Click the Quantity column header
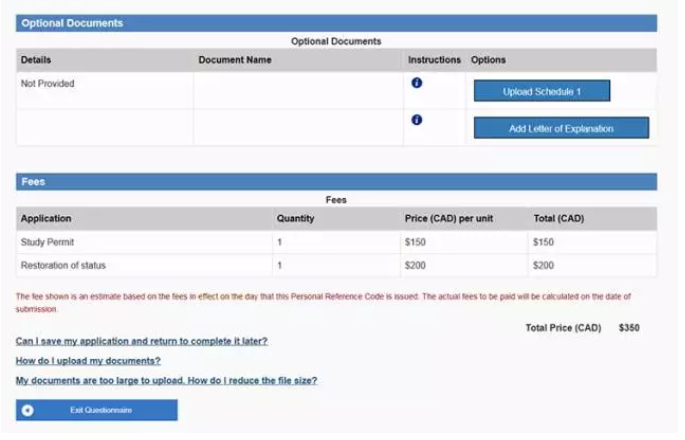Screen dimensions: 685x440 pos(295,218)
